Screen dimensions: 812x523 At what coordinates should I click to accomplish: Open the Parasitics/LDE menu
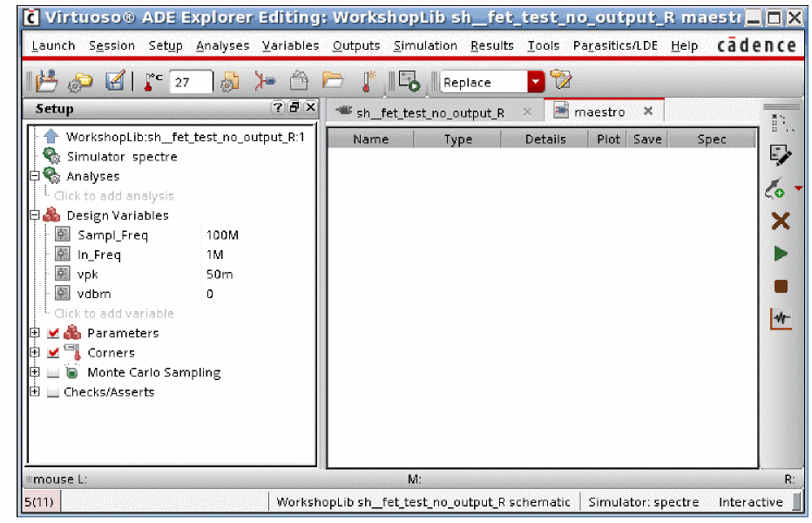pyautogui.click(x=615, y=45)
